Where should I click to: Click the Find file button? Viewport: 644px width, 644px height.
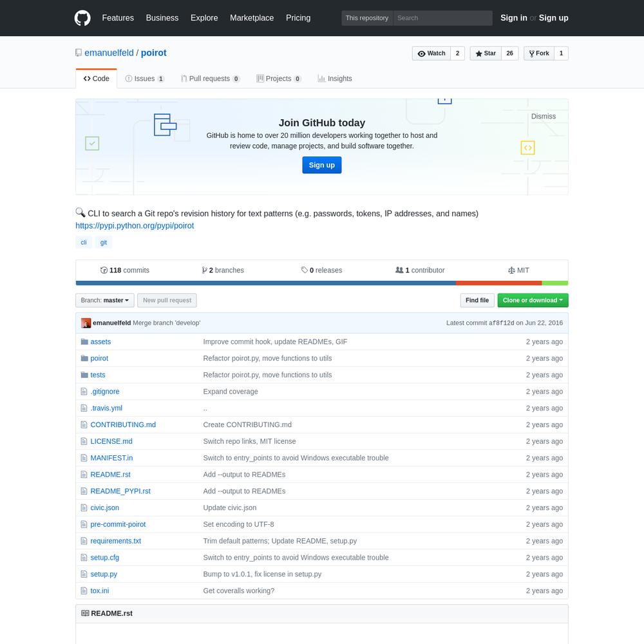point(477,300)
